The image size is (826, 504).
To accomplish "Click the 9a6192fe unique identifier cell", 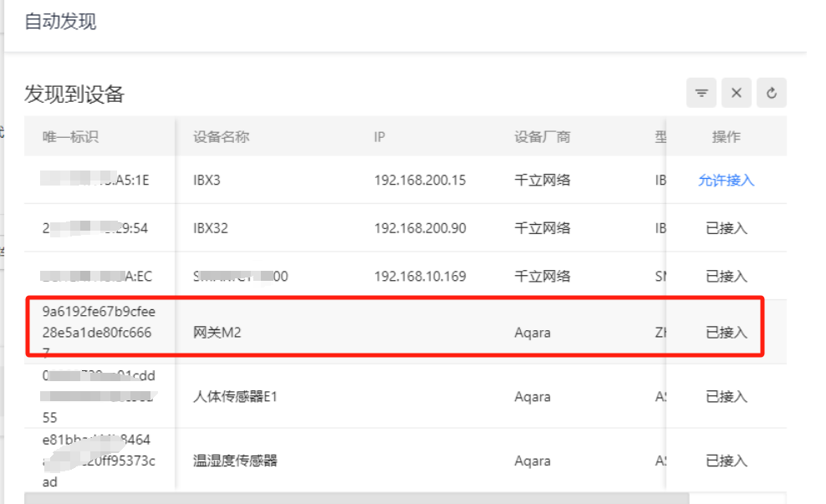I will pos(99,332).
